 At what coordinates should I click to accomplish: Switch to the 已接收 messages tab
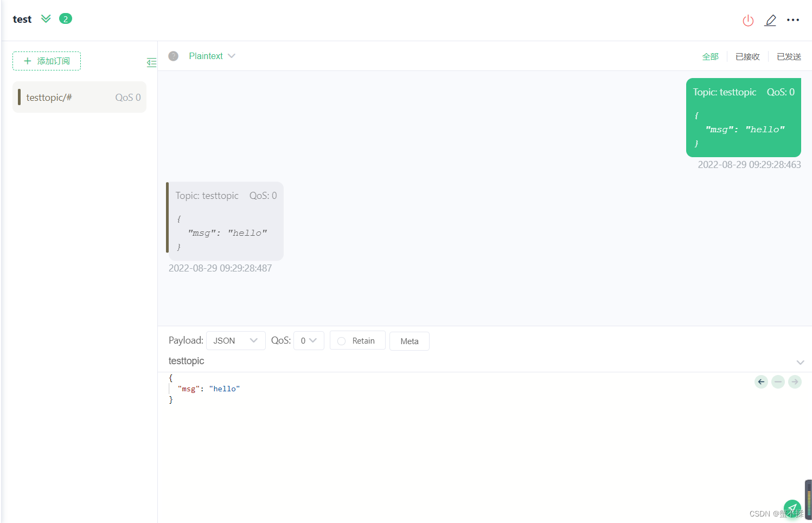click(747, 56)
